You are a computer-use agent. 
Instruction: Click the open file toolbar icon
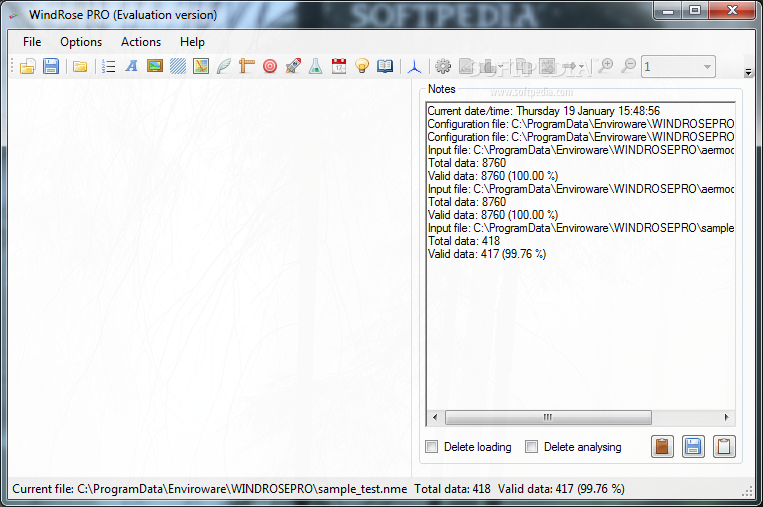pos(28,66)
